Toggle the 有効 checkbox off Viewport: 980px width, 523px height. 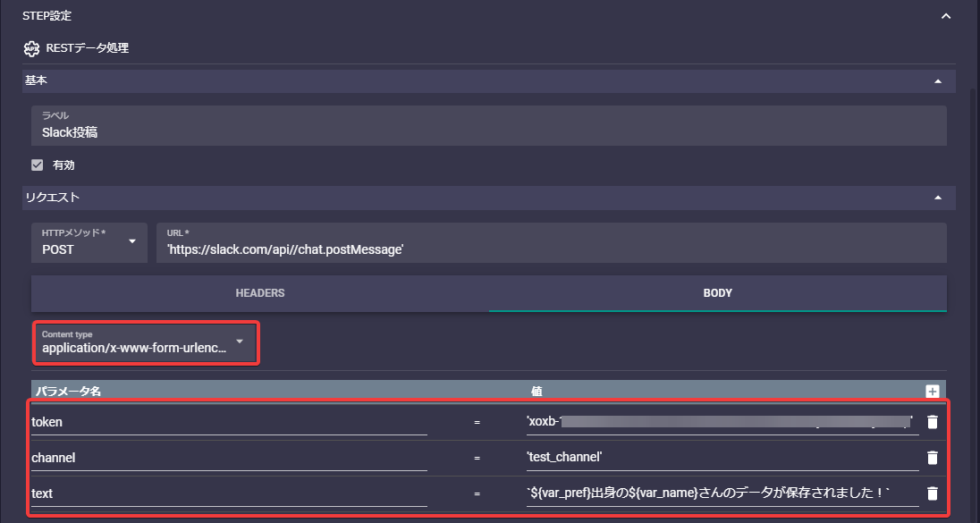37,164
